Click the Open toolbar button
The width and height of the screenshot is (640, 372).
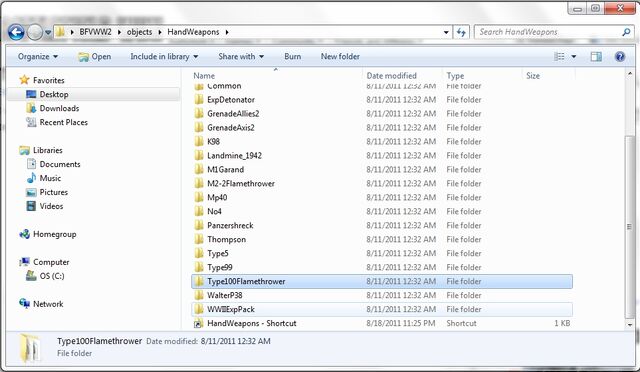point(95,56)
